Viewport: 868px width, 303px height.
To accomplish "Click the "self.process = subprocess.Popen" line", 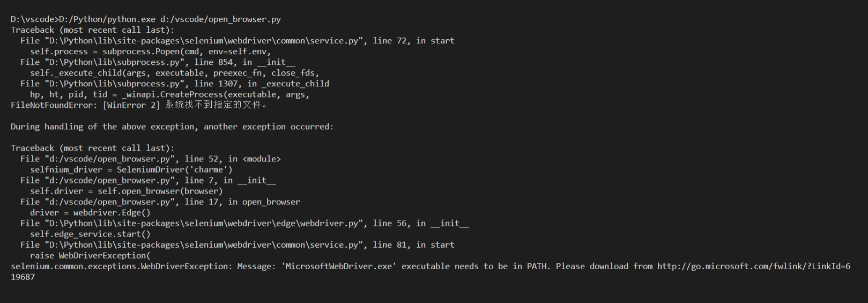I will [150, 51].
